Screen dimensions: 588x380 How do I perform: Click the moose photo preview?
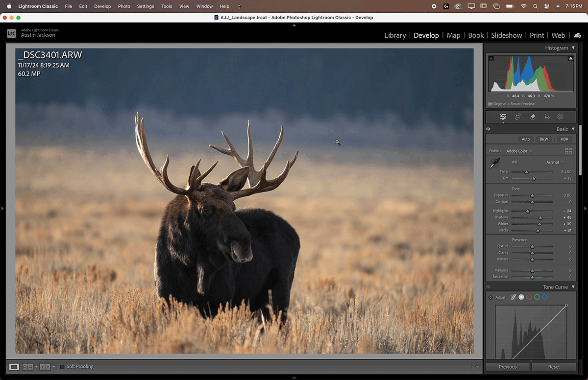(x=245, y=201)
